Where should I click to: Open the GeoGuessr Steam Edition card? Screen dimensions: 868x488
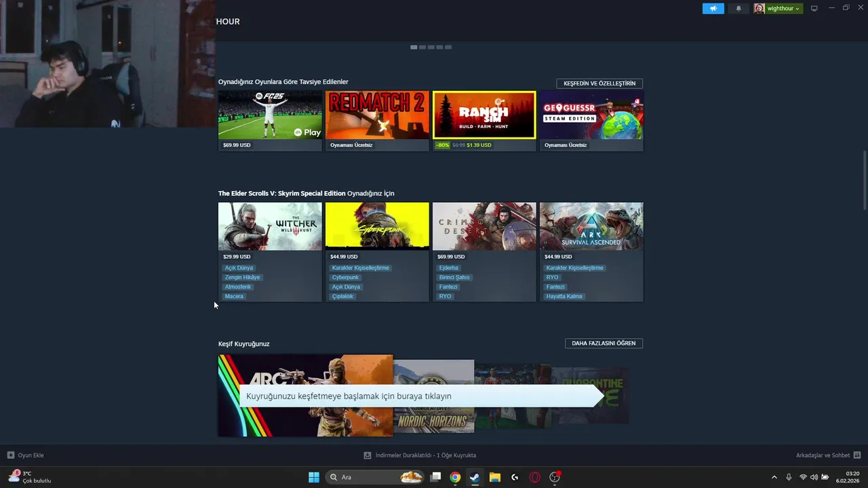click(x=591, y=121)
